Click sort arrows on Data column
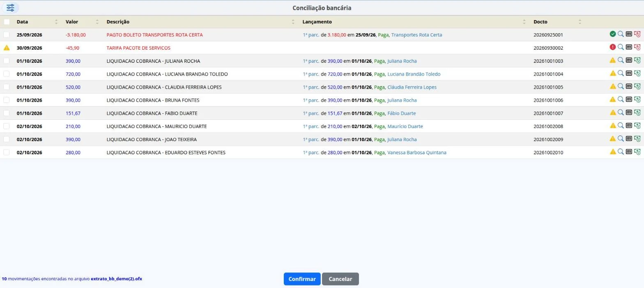644x288 pixels. click(x=56, y=22)
